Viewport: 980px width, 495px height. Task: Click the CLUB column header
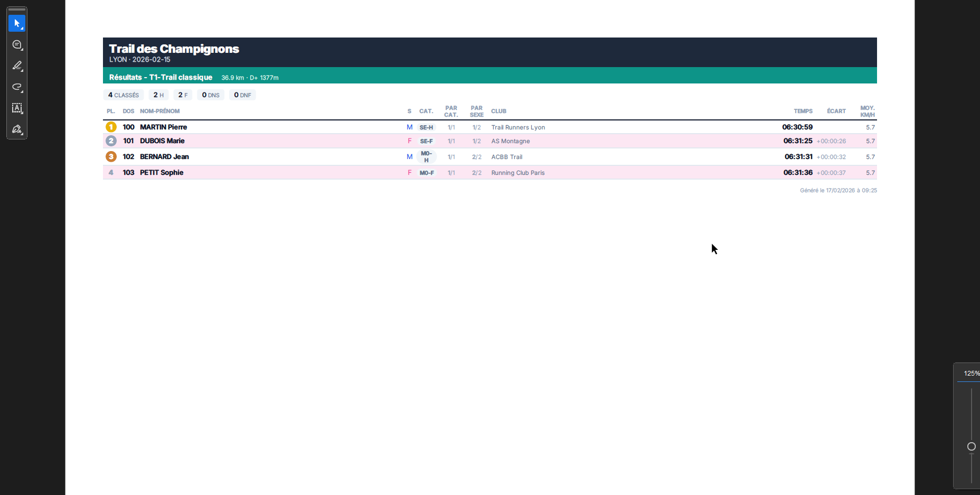tap(498, 111)
